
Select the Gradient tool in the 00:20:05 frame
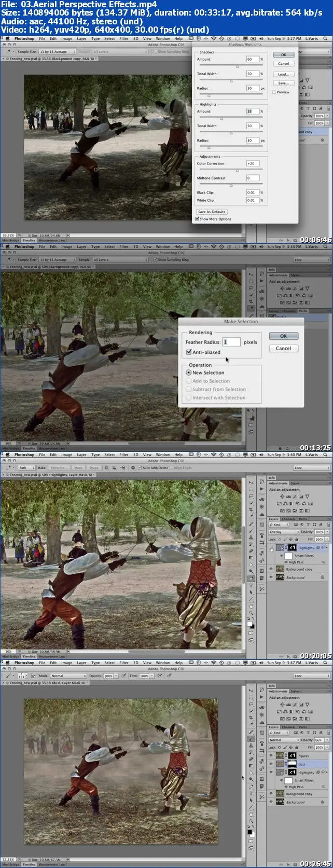(251, 558)
